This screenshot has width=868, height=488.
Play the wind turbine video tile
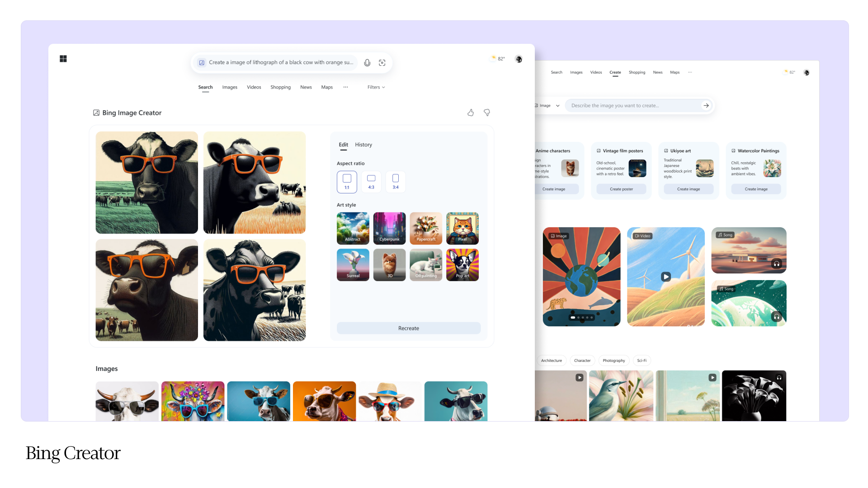(x=666, y=277)
